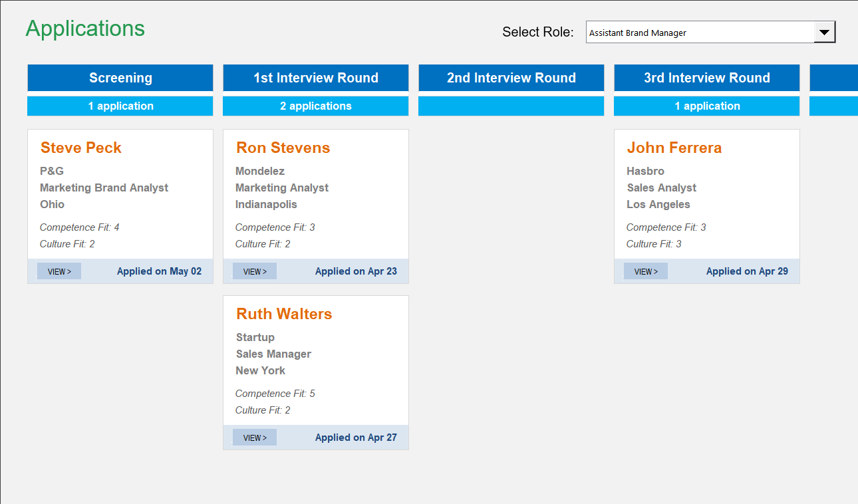858x504 pixels.
Task: Open Ron Stevens' application via VIEW
Action: pyautogui.click(x=254, y=271)
